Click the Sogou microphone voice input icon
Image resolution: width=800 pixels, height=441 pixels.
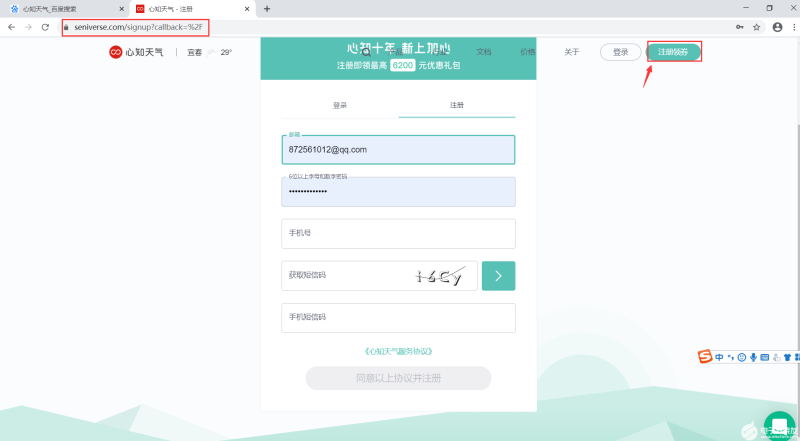tap(752, 356)
